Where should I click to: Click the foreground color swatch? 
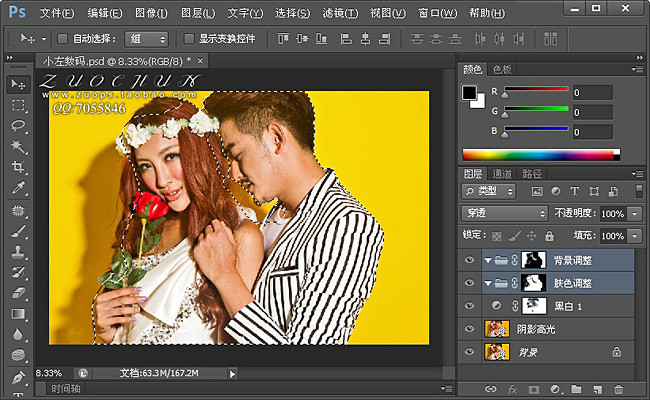tap(469, 93)
